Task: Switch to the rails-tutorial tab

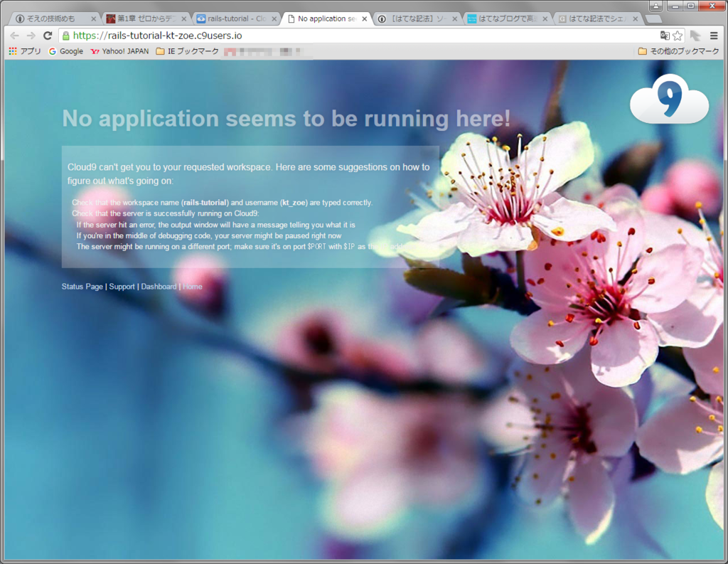Action: 236,18
